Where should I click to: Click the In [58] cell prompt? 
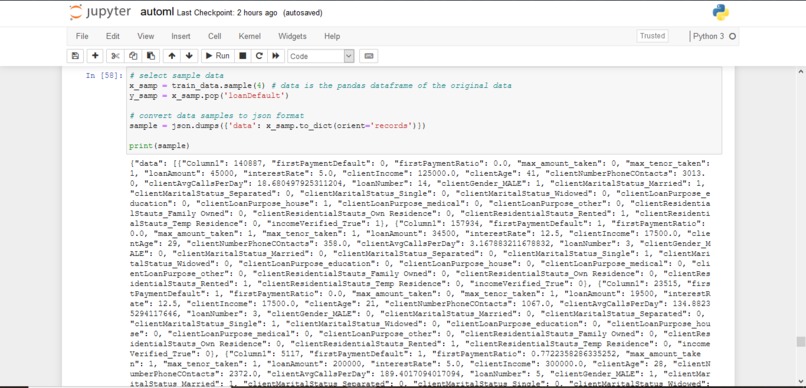104,76
